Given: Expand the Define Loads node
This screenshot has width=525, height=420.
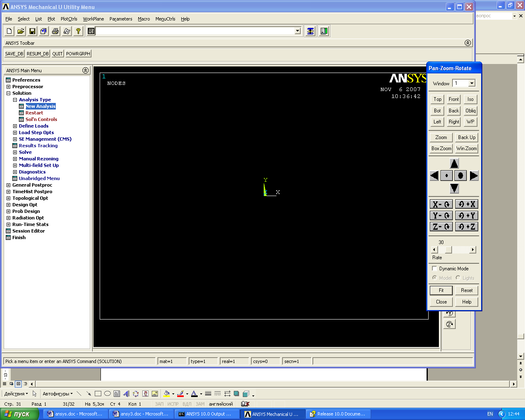Looking at the screenshot, I should click(15, 126).
